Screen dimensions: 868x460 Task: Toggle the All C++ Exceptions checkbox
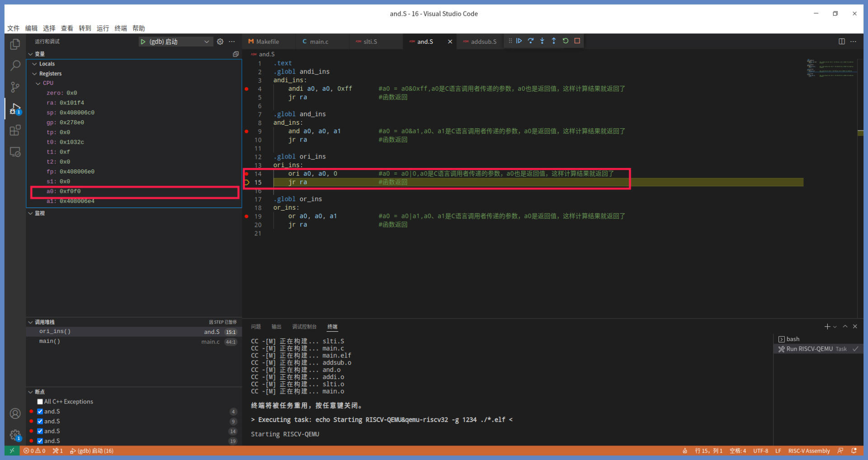tap(40, 402)
